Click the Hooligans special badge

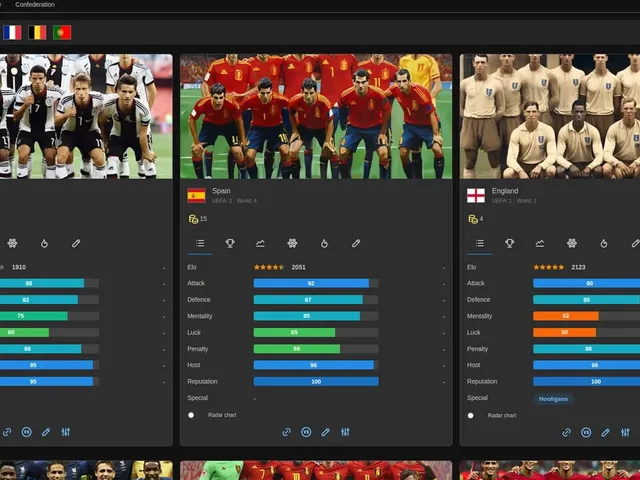click(x=553, y=399)
